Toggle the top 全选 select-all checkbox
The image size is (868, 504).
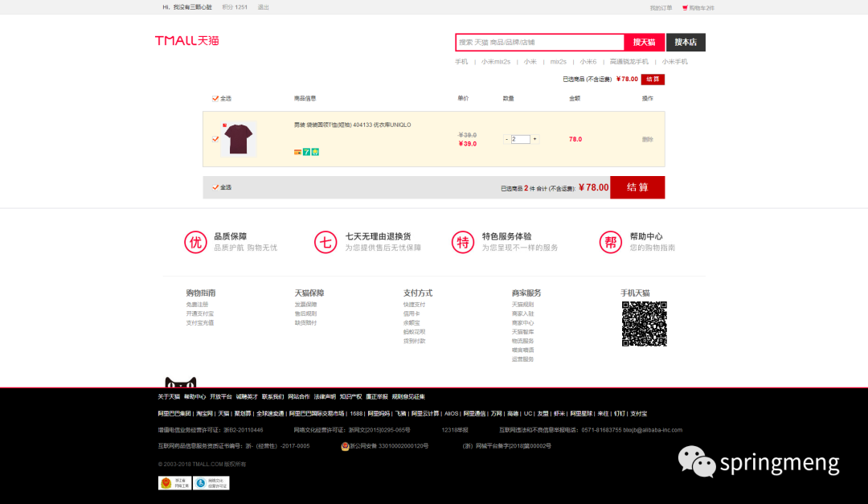[x=215, y=99]
